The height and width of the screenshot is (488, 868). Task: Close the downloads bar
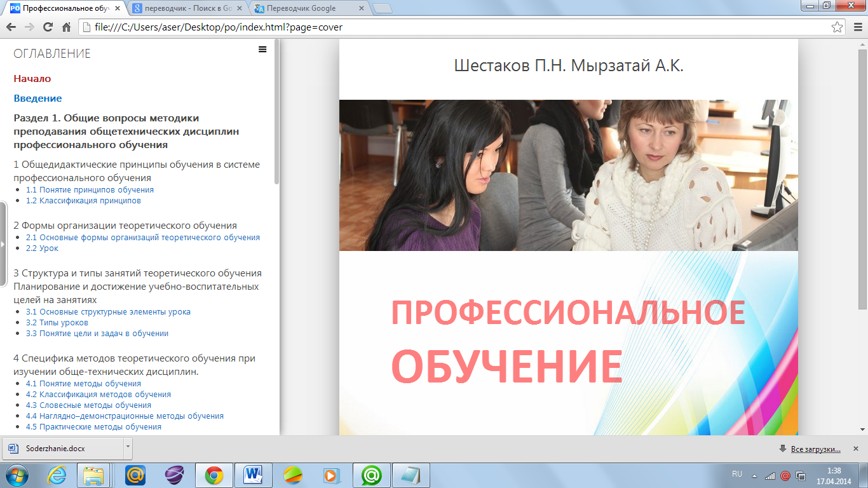click(x=855, y=449)
